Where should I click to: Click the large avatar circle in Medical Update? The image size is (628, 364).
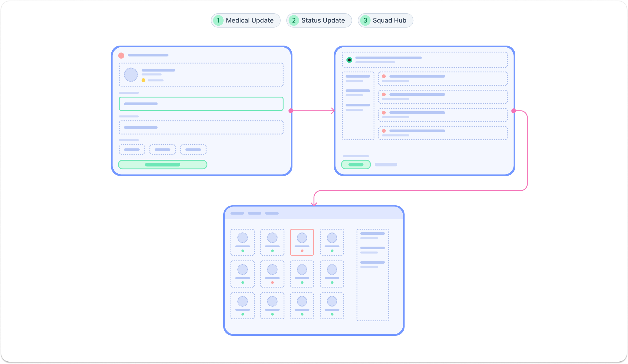131,75
